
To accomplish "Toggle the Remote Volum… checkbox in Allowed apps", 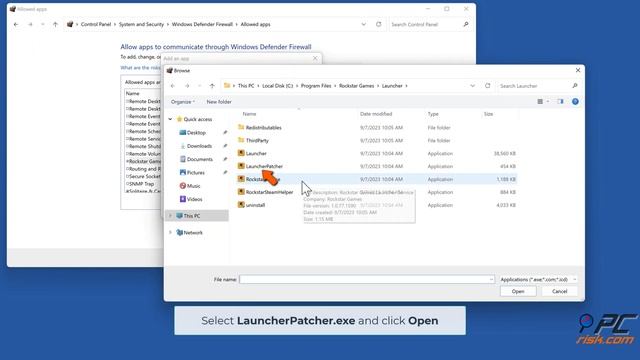I will (x=127, y=154).
